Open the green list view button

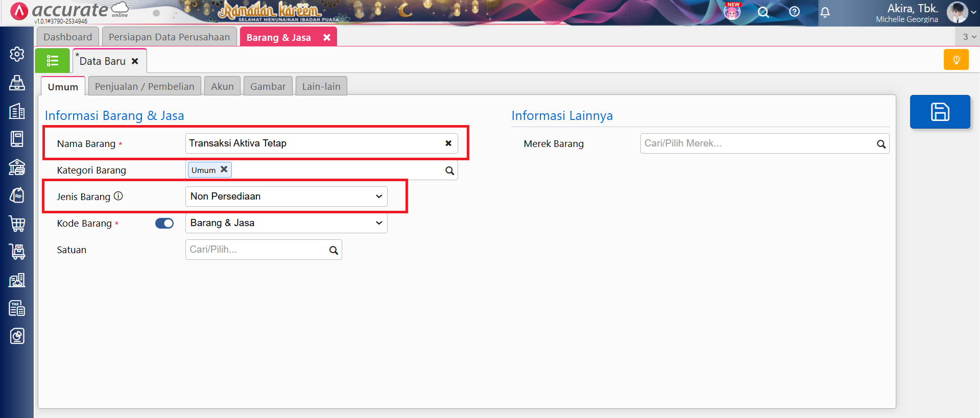[52, 61]
